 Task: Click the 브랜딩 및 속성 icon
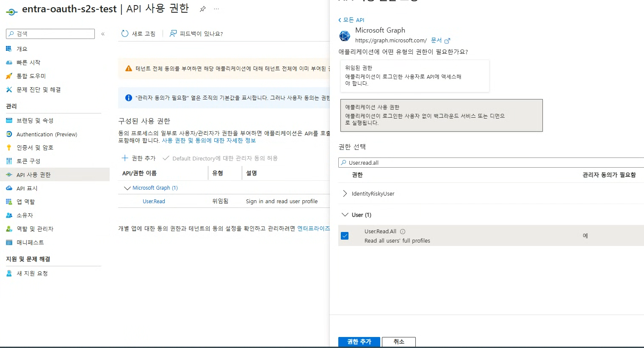coord(9,120)
